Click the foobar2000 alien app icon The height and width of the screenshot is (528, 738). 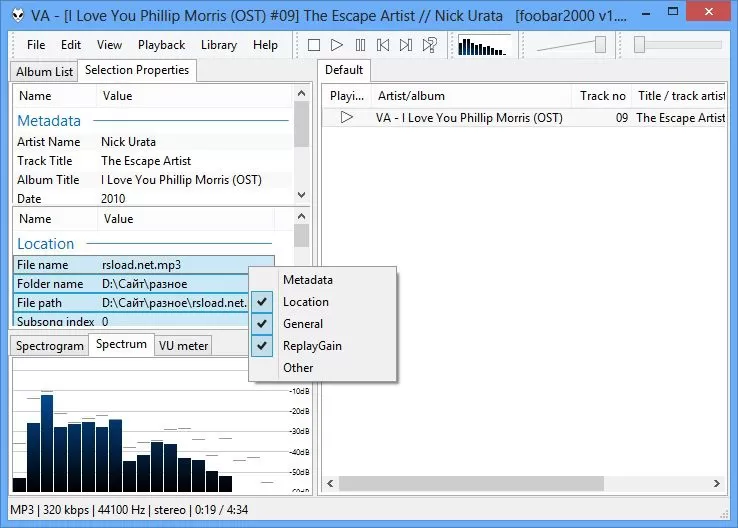[18, 16]
